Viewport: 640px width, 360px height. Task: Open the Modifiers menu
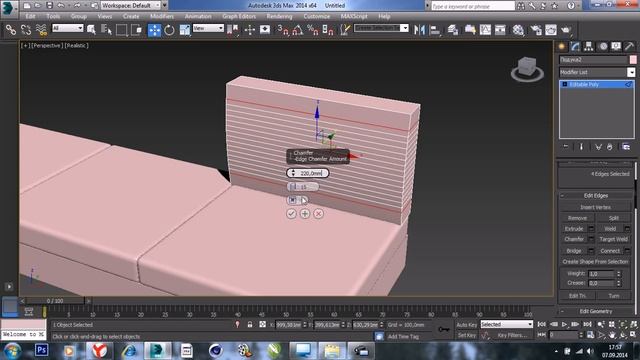(162, 16)
